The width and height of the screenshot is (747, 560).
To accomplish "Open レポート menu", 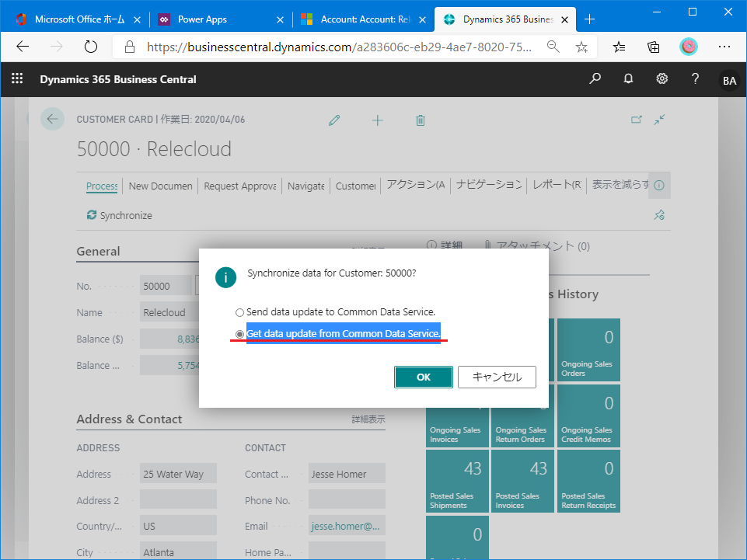I will tap(557, 185).
